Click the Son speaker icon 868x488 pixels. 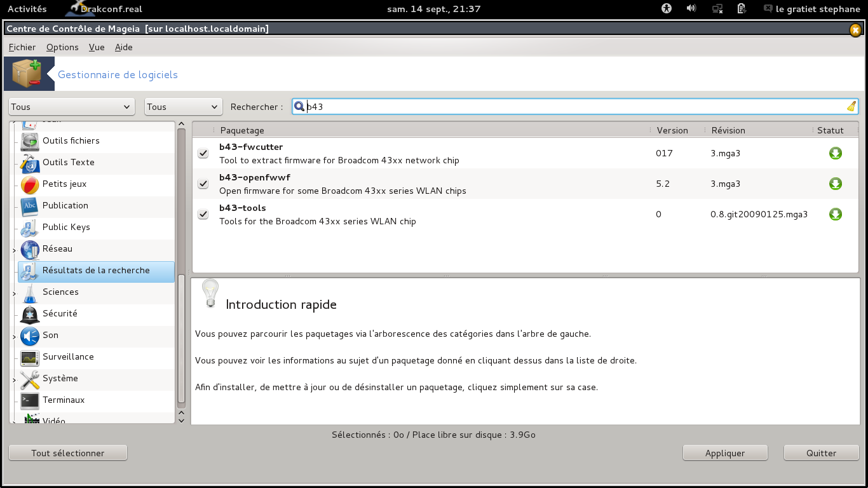click(30, 335)
